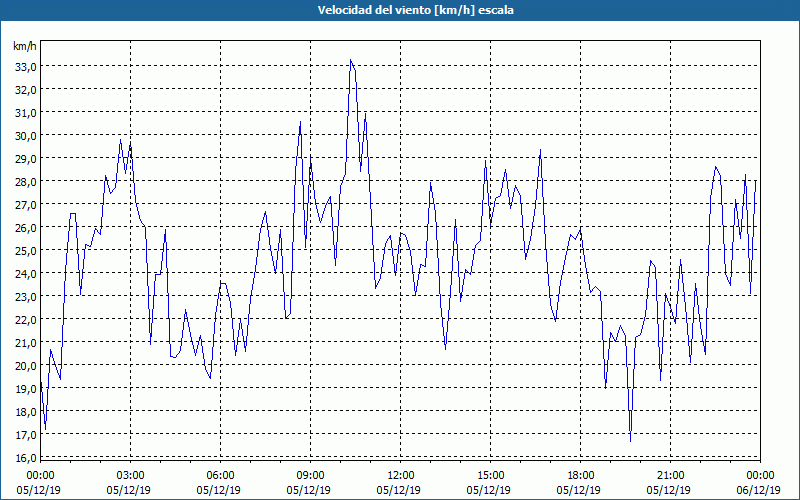Click the '19,0' y-axis label
This screenshot has height=500, width=800.
[25, 388]
